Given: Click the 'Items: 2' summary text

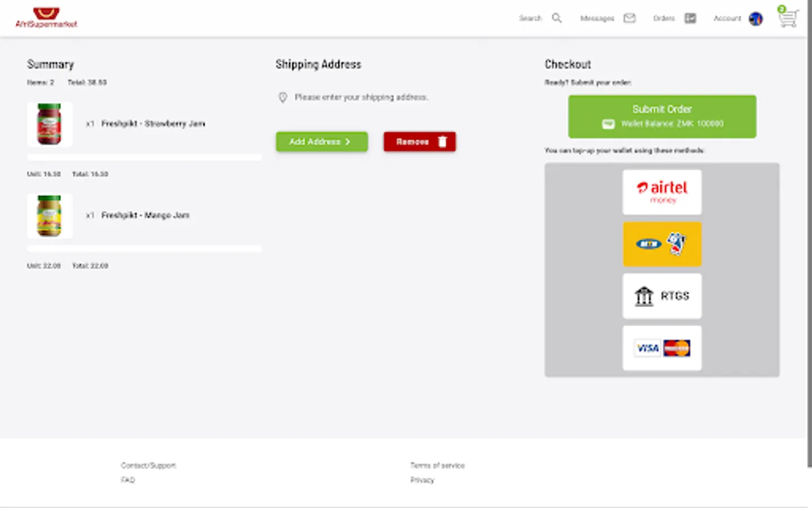Looking at the screenshot, I should coord(41,82).
